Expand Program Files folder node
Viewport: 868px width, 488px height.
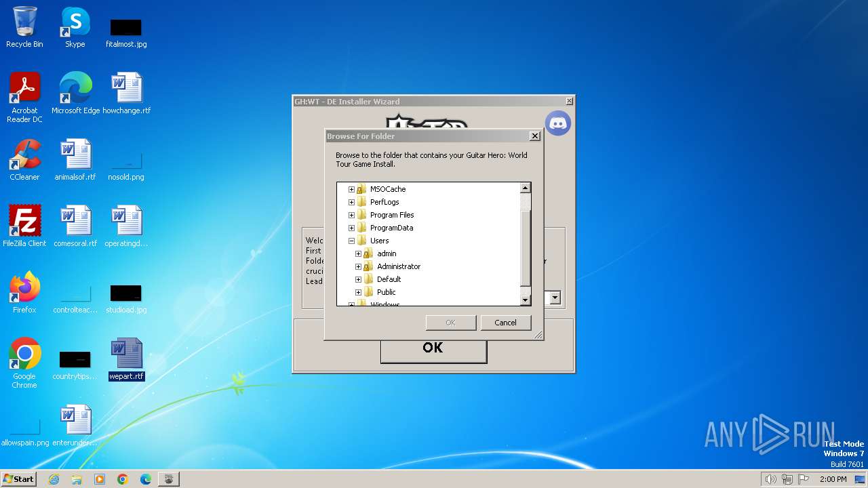coord(351,215)
